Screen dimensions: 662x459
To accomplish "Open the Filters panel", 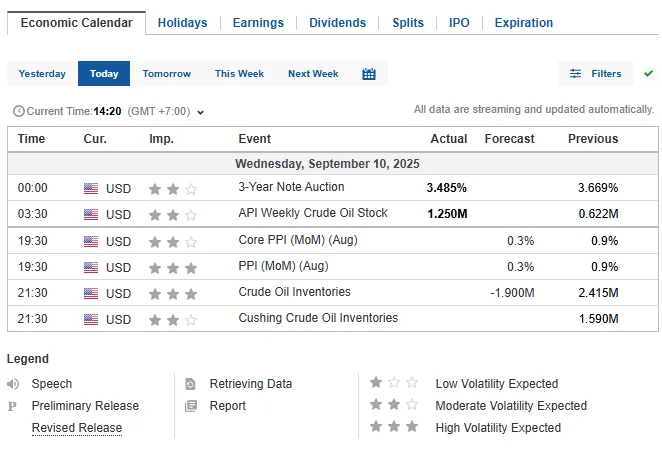I will (x=596, y=73).
